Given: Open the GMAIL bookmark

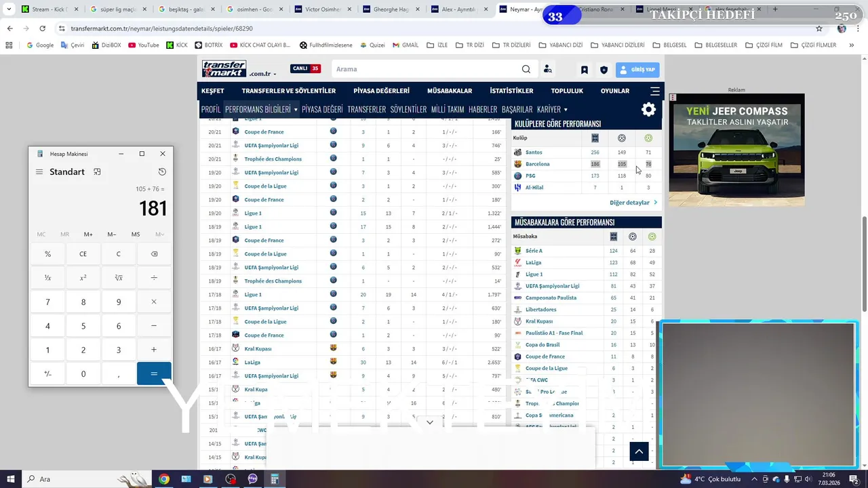Looking at the screenshot, I should pos(406,45).
